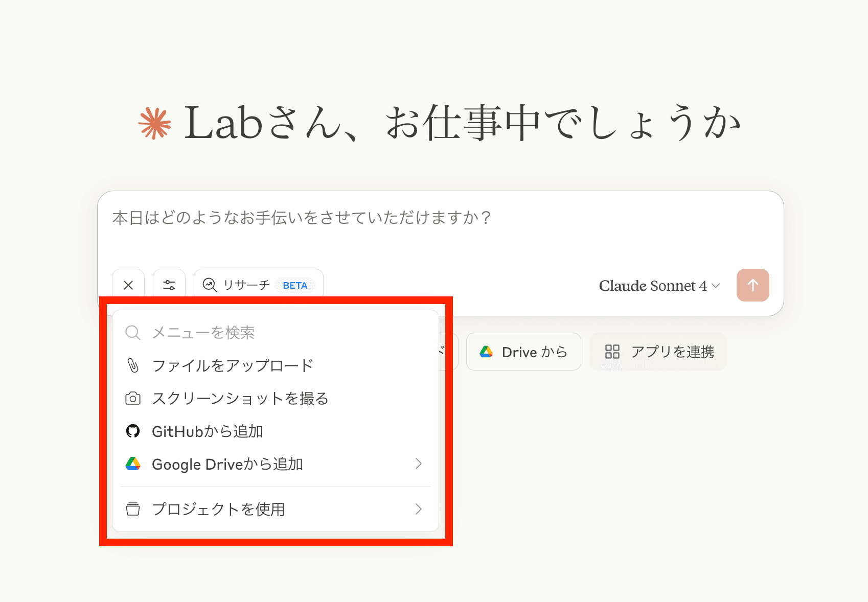Open the Claude Sonnet 4 model dropdown
Viewport: 868px width, 602px height.
click(x=659, y=286)
